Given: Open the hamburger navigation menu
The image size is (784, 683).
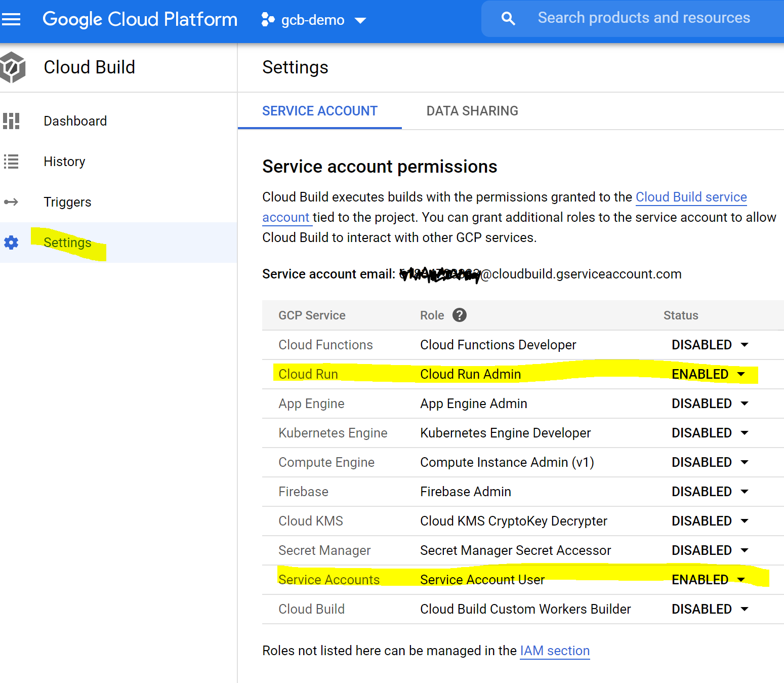Looking at the screenshot, I should [x=11, y=20].
